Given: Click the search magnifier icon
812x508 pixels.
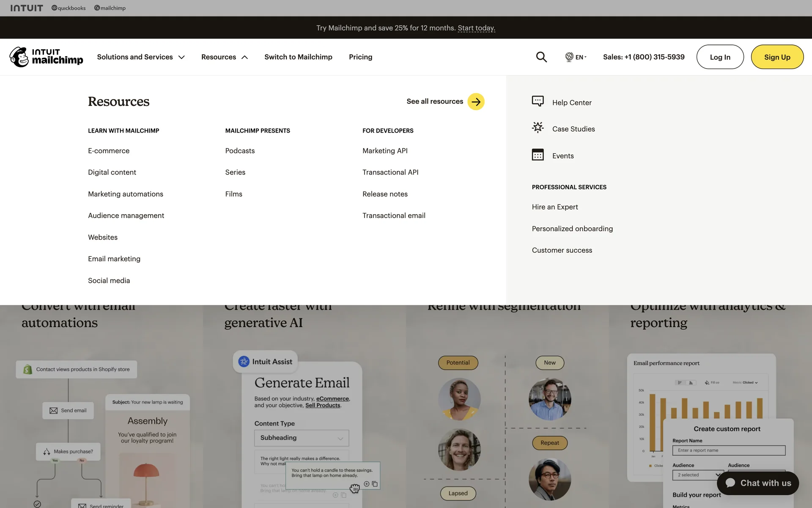Looking at the screenshot, I should point(541,57).
